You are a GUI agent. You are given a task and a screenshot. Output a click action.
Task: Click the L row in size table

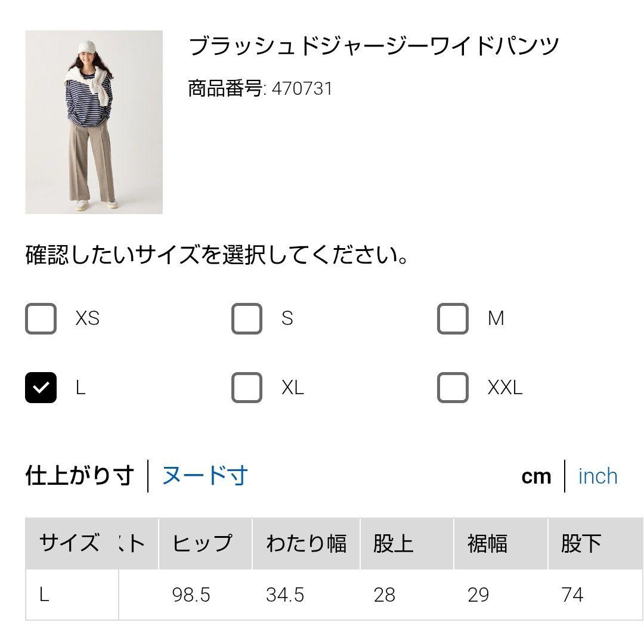point(45,595)
